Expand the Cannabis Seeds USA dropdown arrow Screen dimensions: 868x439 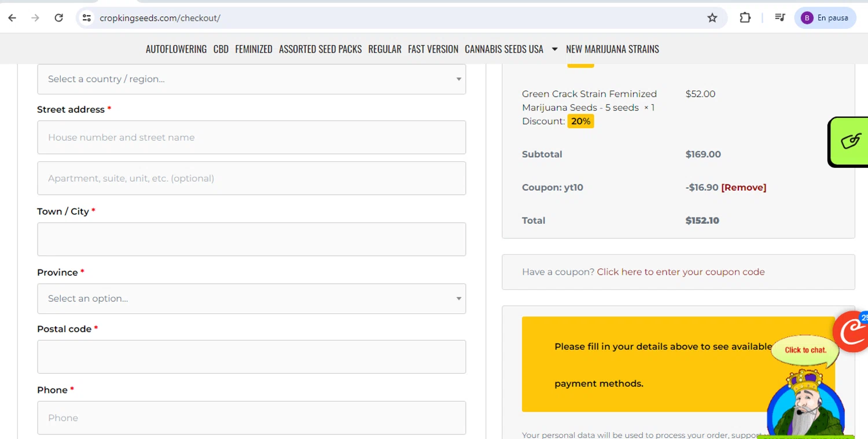coord(554,49)
